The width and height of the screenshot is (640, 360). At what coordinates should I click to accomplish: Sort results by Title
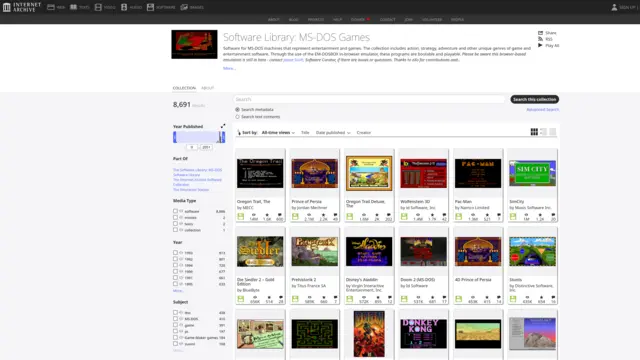(x=305, y=133)
